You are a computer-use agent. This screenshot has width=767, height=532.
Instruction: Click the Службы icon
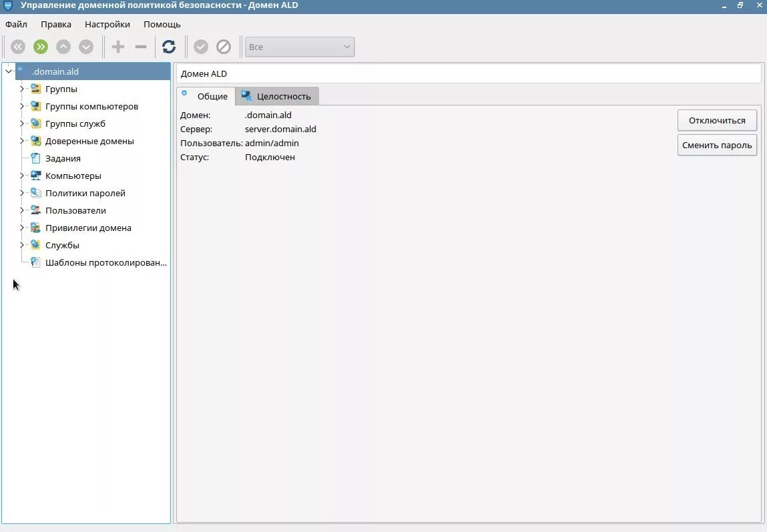(35, 245)
